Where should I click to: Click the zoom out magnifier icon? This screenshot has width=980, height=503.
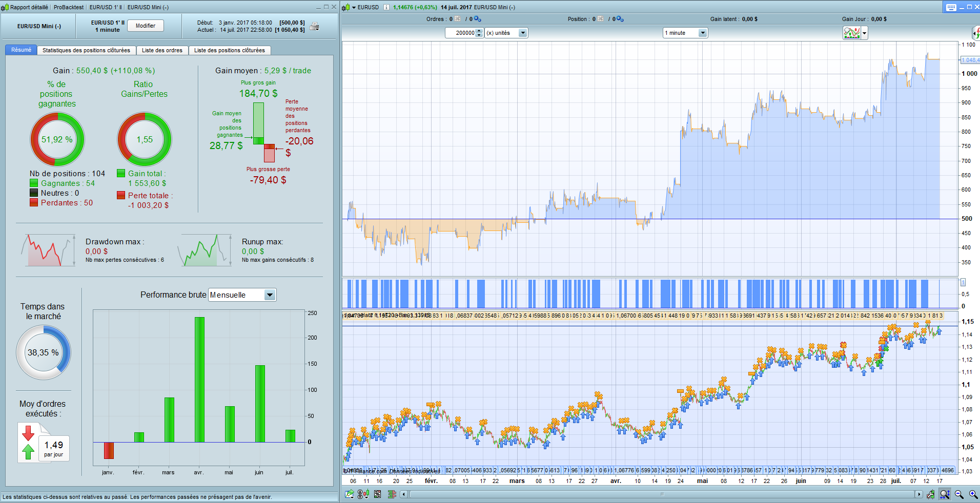959,494
